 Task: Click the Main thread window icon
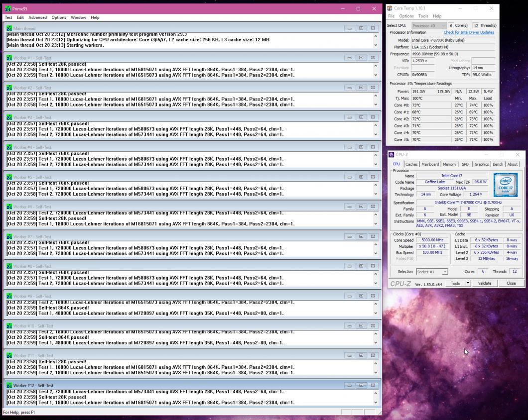tap(9, 28)
